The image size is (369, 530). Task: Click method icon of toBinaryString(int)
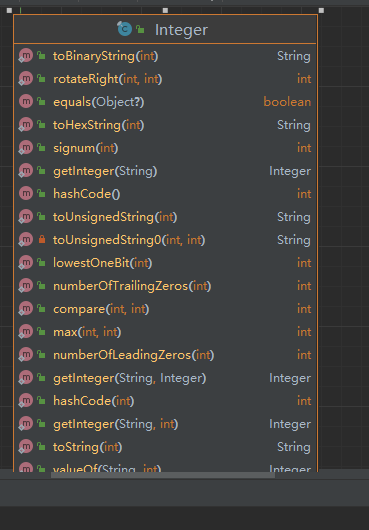point(26,55)
